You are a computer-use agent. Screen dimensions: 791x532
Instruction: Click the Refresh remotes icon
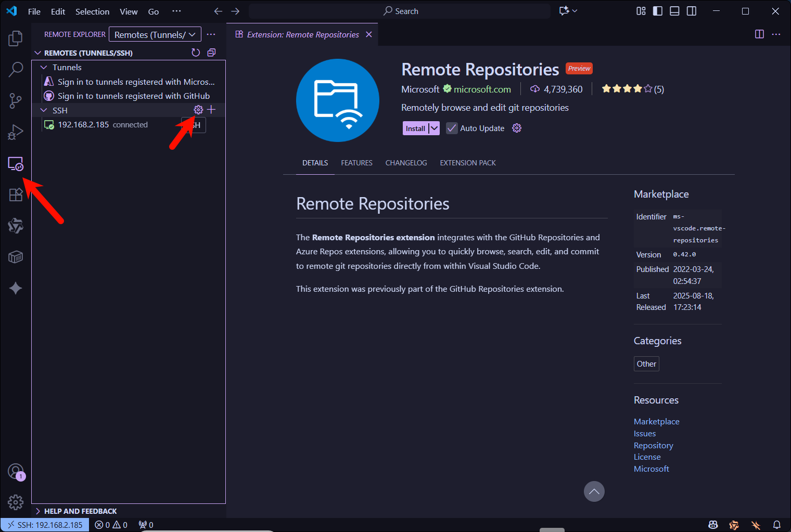tap(196, 53)
